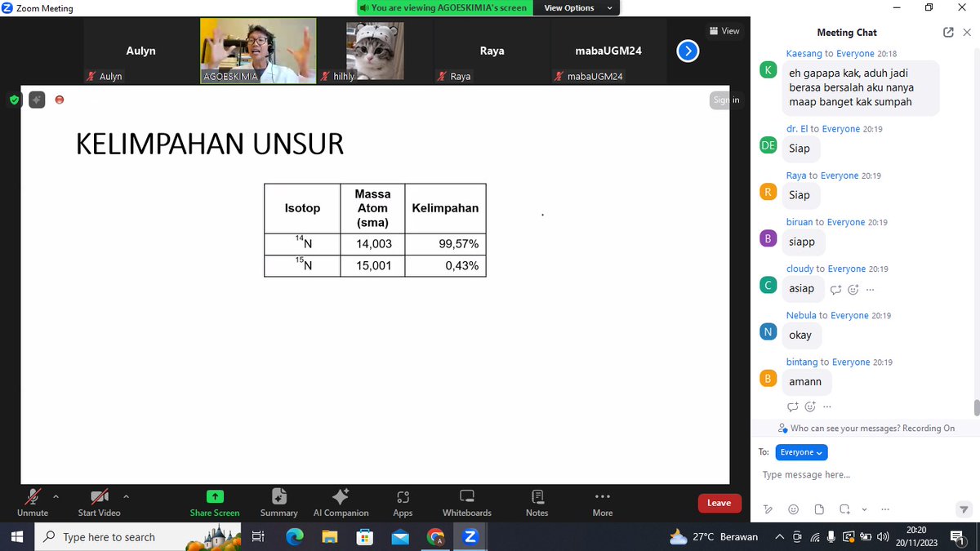Viewport: 980px width, 551px height.
Task: Click the attach file icon in chat
Action: click(819, 509)
